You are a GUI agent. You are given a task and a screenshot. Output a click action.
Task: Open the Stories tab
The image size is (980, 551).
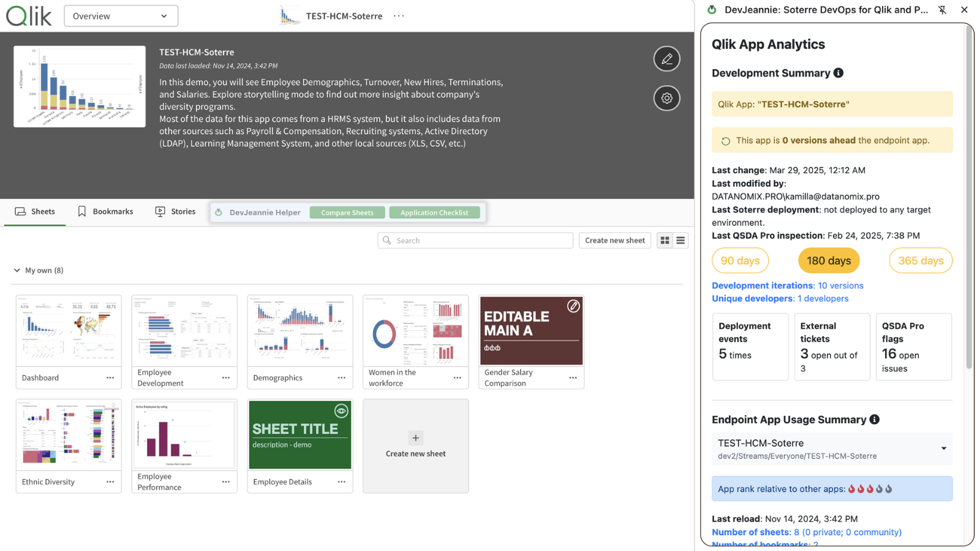click(176, 211)
